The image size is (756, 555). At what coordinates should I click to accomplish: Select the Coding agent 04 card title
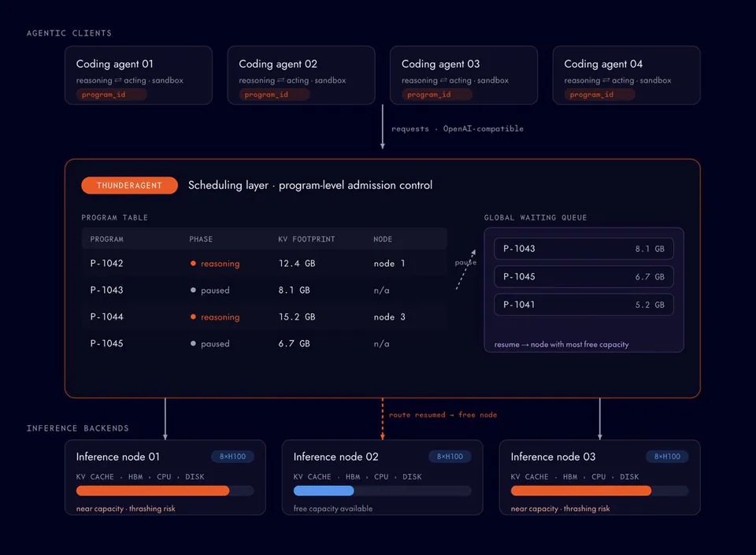coord(603,64)
